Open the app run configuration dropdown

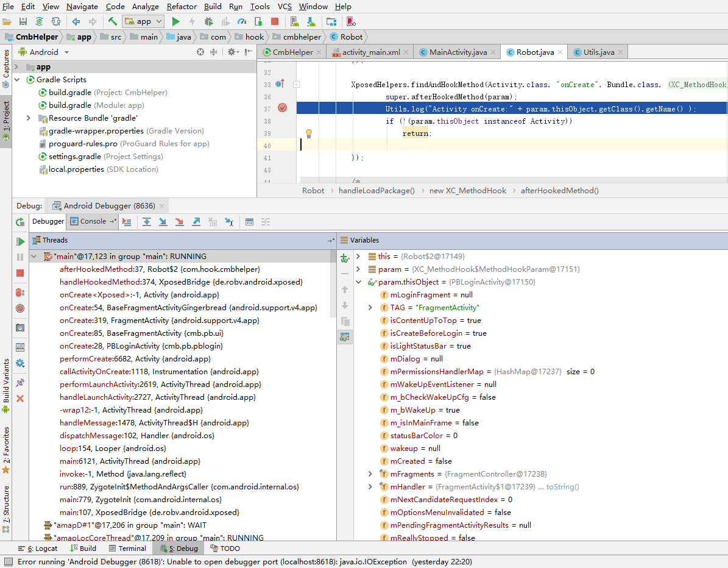coord(143,21)
